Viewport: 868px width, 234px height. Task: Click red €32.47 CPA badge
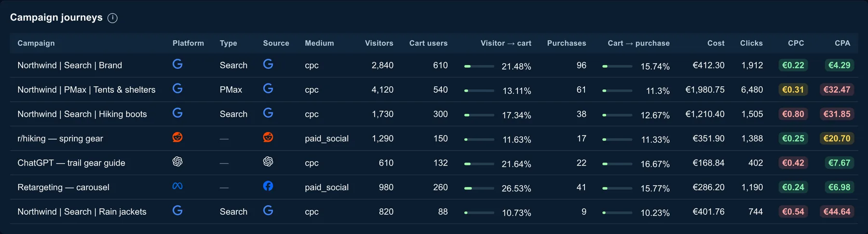837,90
